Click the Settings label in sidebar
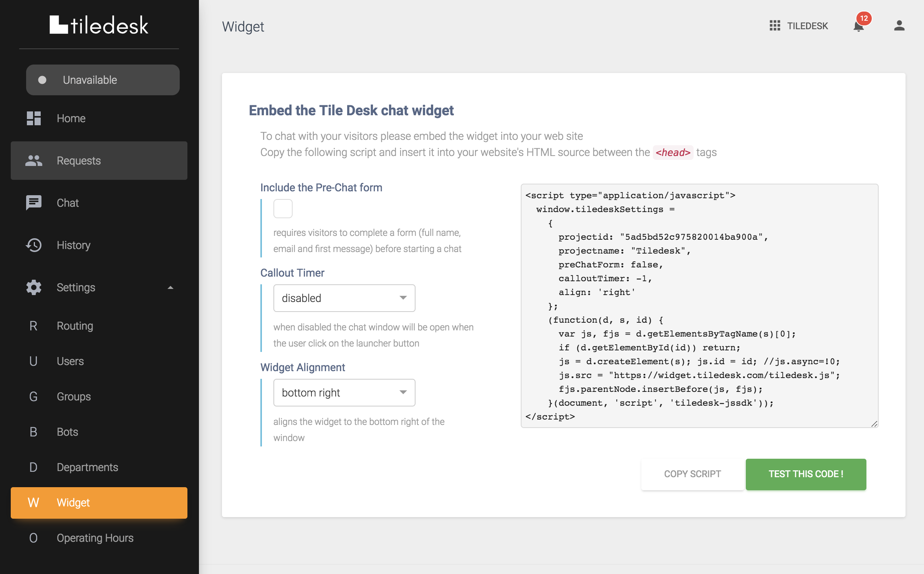This screenshot has height=574, width=924. [x=76, y=287]
